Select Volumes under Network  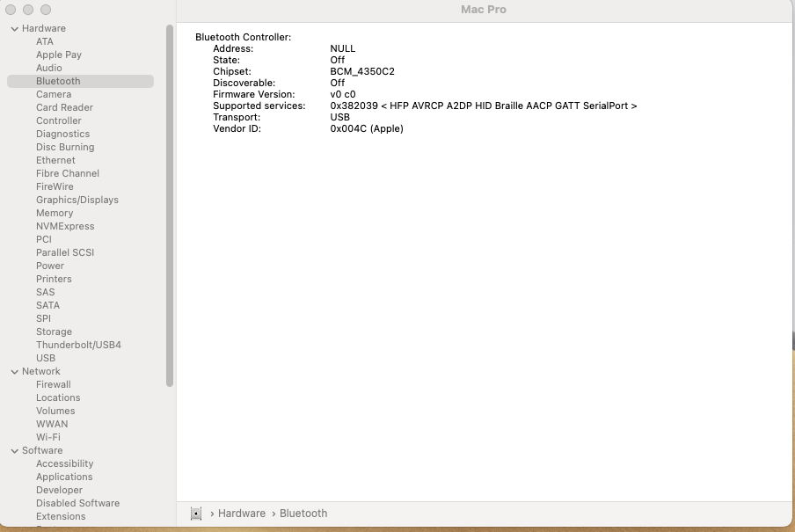pos(55,411)
